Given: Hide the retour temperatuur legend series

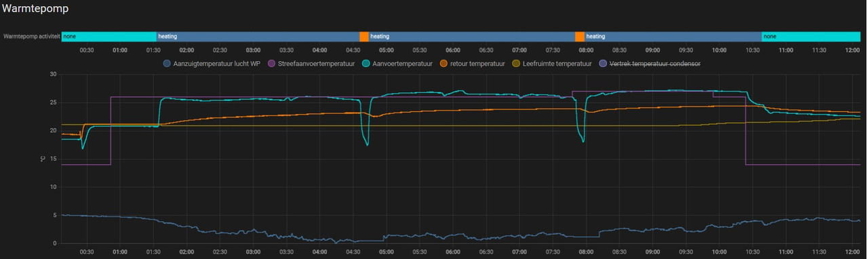Looking at the screenshot, I should click(473, 64).
